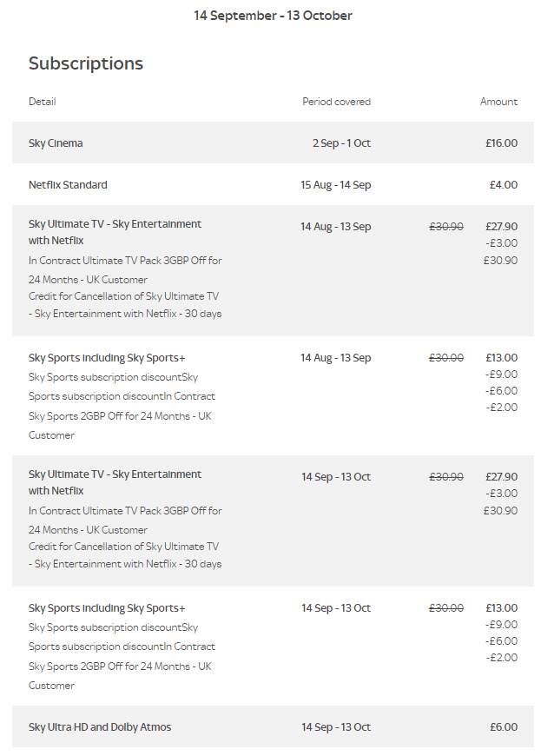Click struck-through £30.90 in 14 Sep row
Viewport: 541px width, 756px height.
[446, 477]
